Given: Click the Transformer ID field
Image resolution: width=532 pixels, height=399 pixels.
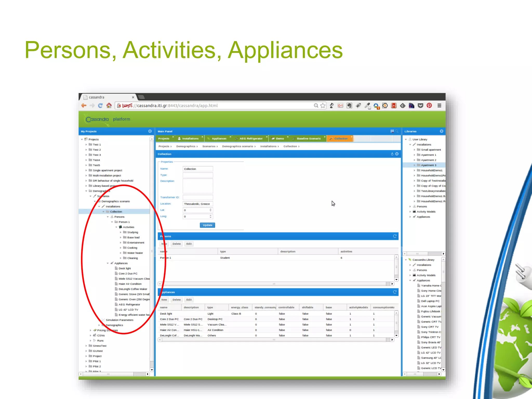Looking at the screenshot, I should coord(198,197).
